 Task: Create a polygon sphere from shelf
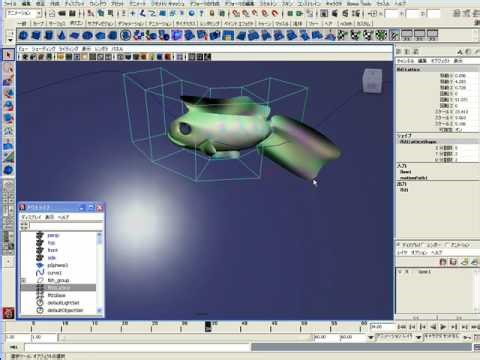tap(23, 35)
